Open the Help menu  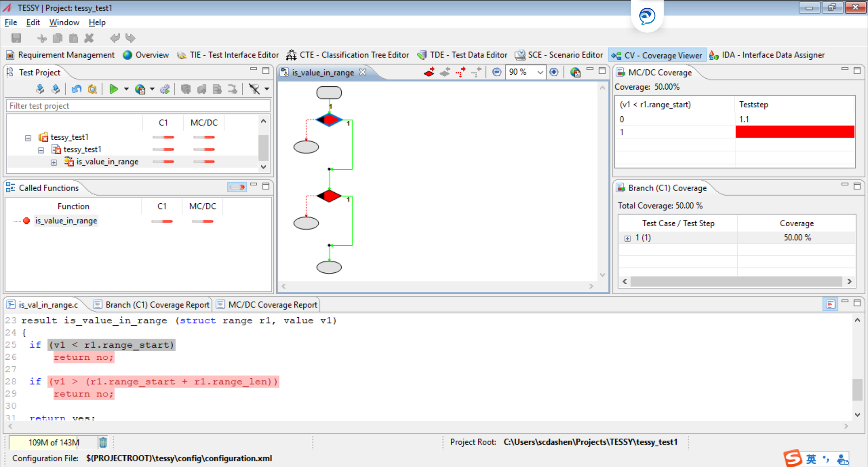pos(97,22)
